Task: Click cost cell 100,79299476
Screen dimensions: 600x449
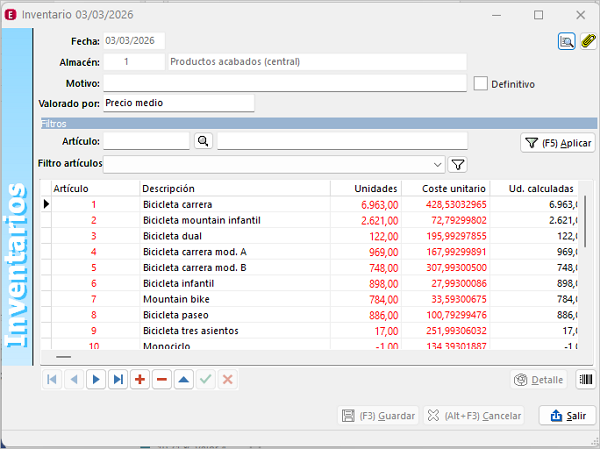Action: [445, 315]
